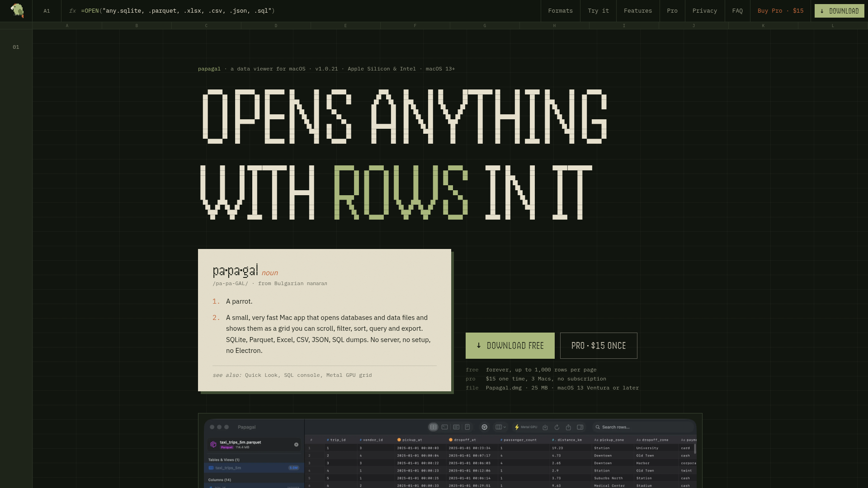Screen dimensions: 868x488
Task: Switch to the record form view icon
Action: pos(457,427)
